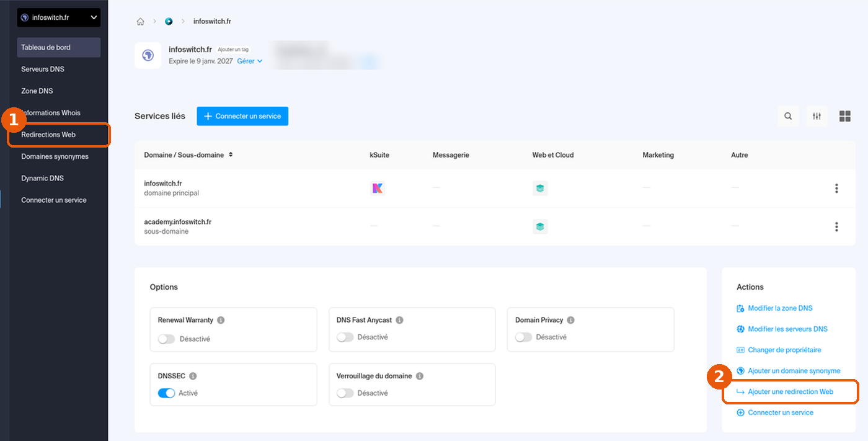
Task: Open the three-dot menu for infoswitch.fr
Action: tap(836, 189)
